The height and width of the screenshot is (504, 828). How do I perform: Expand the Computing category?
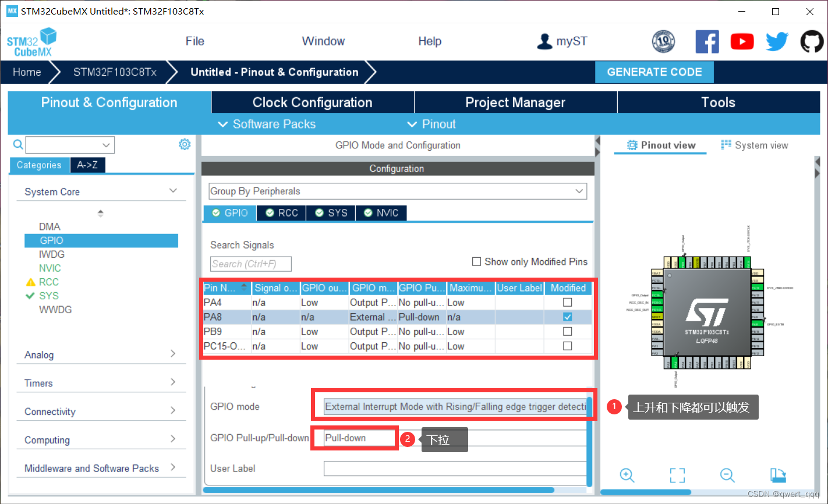click(173, 439)
